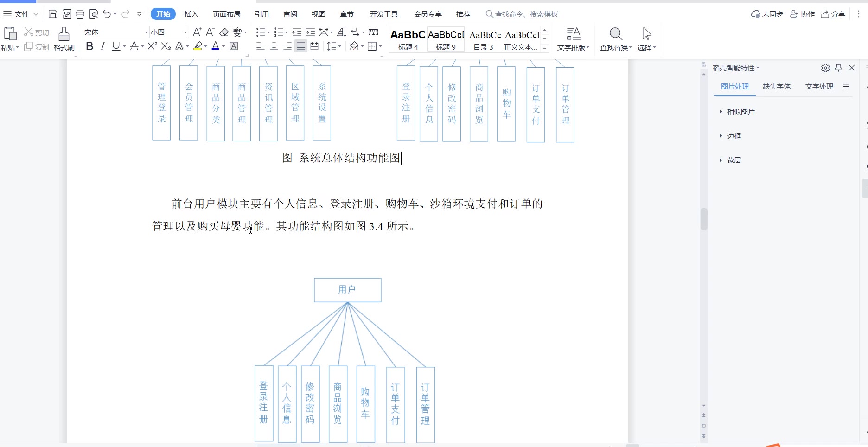Apply subscript X₂ formatting

click(166, 46)
